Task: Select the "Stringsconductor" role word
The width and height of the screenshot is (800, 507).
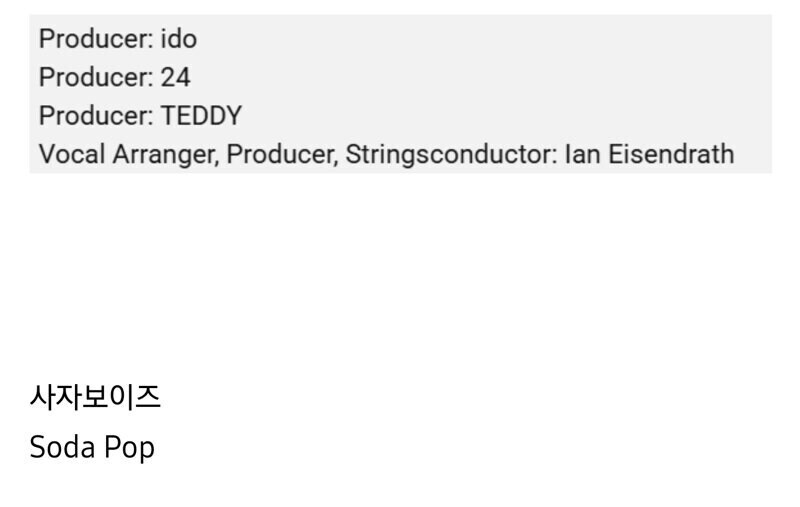Action: coord(452,155)
